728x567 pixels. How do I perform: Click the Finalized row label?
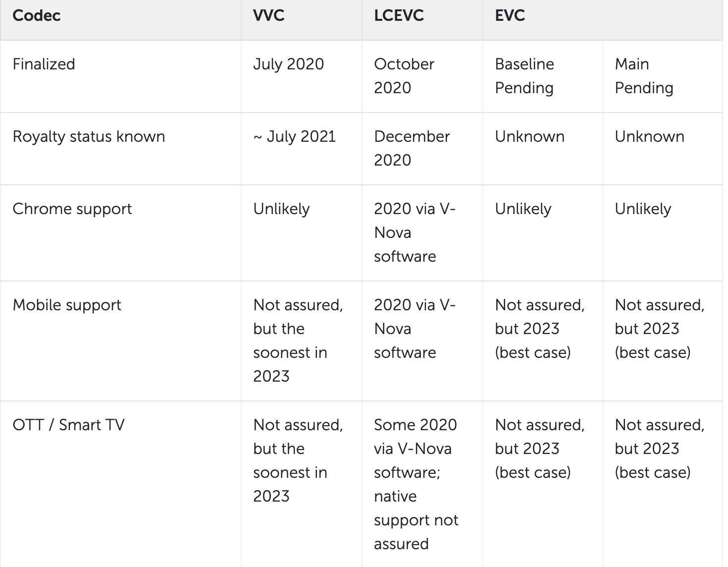(x=44, y=64)
